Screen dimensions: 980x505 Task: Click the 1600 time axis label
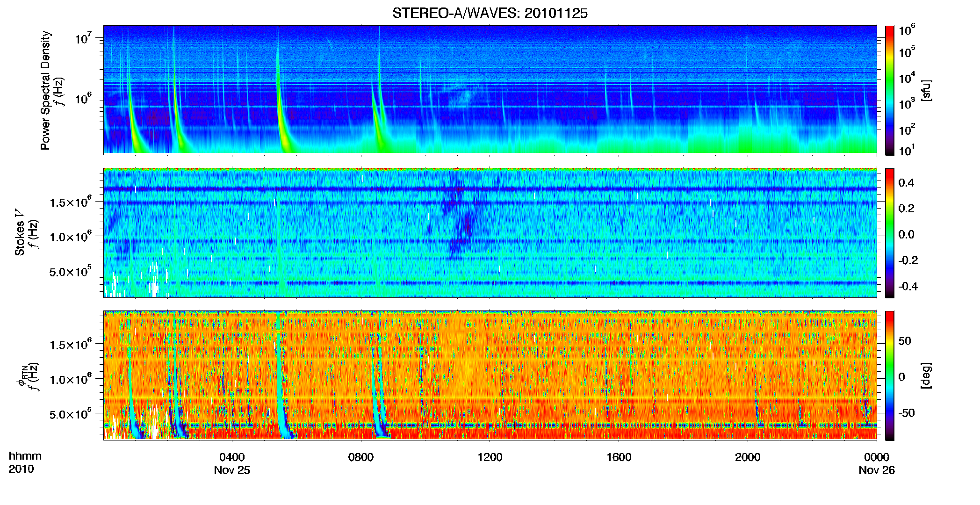click(619, 457)
